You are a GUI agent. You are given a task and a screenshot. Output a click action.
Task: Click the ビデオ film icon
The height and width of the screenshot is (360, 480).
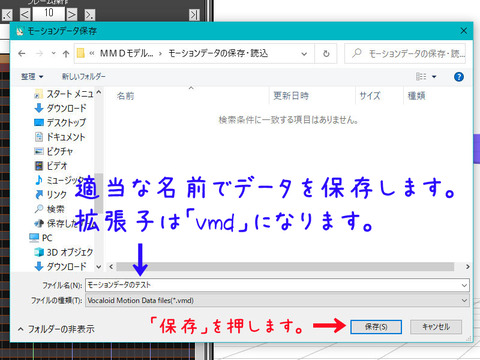tap(39, 166)
